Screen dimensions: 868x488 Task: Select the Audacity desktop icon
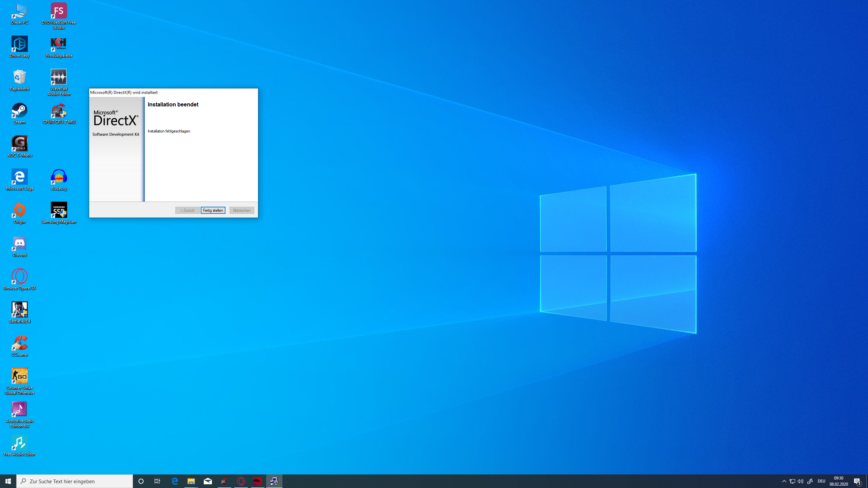59,179
